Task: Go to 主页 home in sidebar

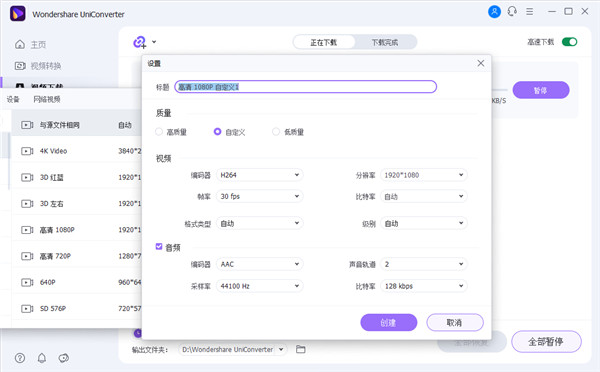Action: tap(30, 44)
